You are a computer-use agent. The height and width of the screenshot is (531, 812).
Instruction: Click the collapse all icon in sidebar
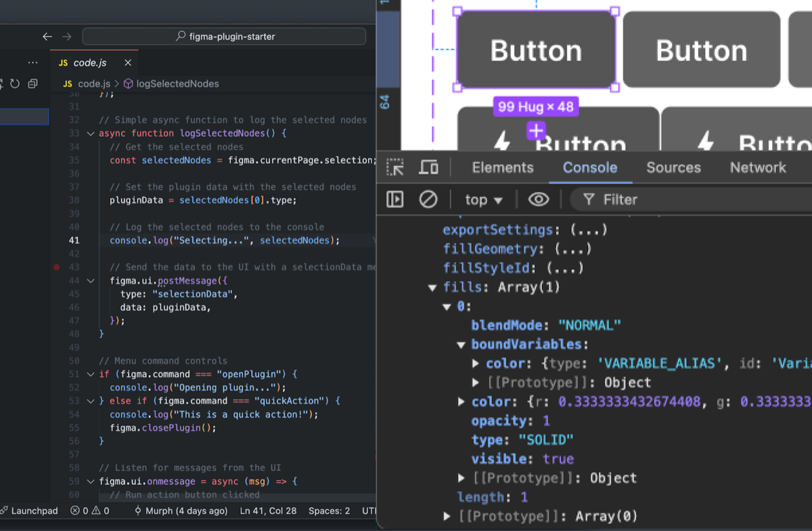pos(32,84)
